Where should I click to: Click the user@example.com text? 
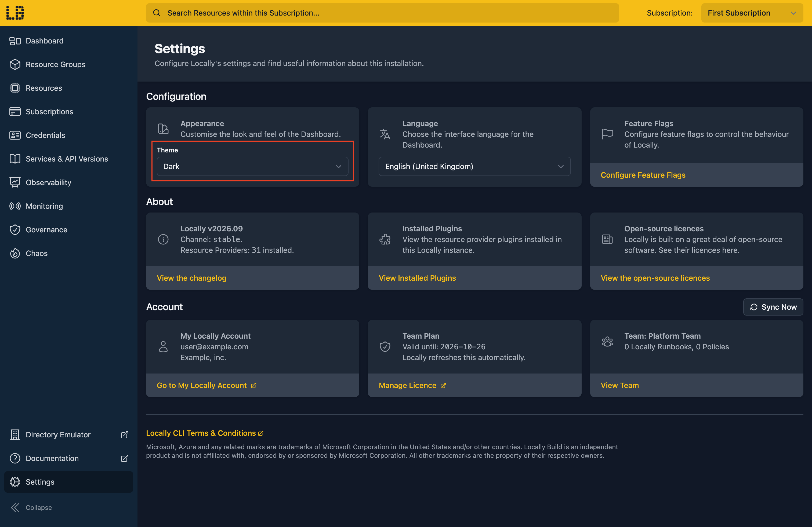point(214,347)
